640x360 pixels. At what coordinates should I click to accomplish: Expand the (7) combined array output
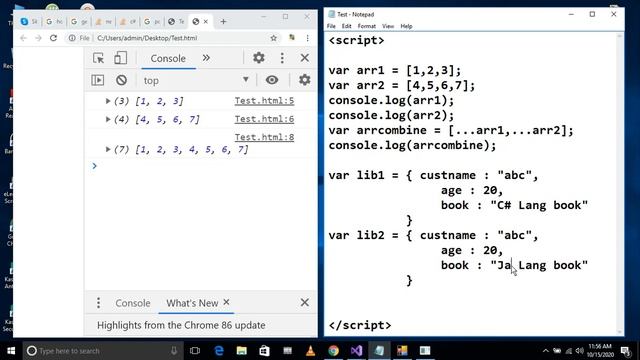108,149
